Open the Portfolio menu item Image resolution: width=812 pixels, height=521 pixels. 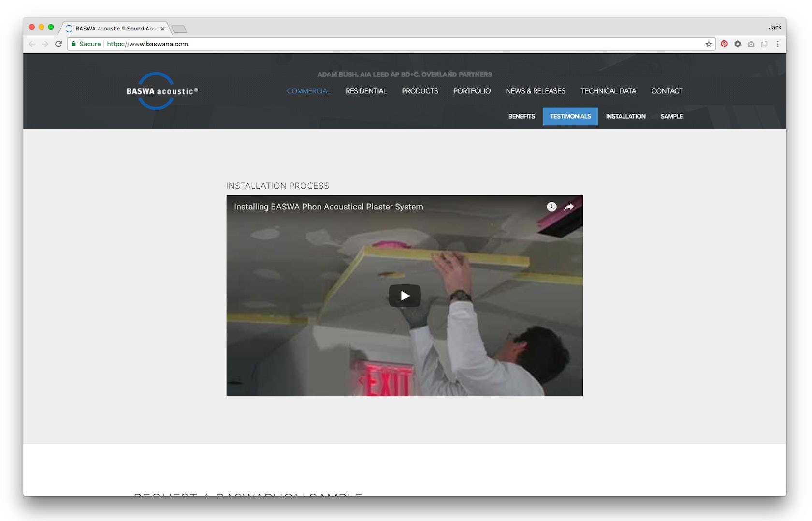(x=472, y=91)
